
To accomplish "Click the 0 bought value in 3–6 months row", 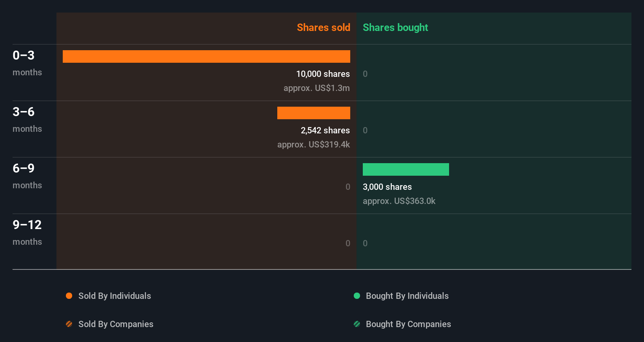I will point(365,130).
